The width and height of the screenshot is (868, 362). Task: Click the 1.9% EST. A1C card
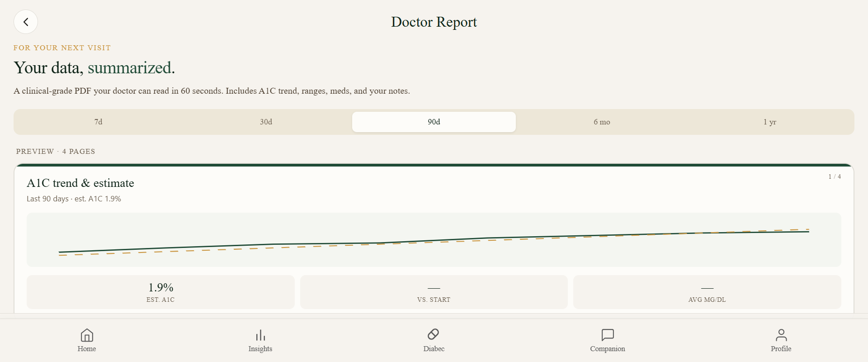coord(160,292)
